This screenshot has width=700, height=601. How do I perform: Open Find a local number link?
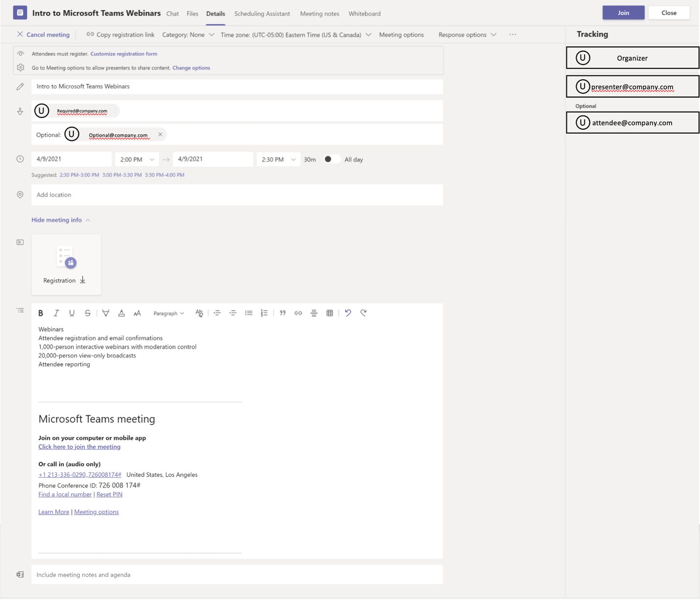click(x=65, y=494)
